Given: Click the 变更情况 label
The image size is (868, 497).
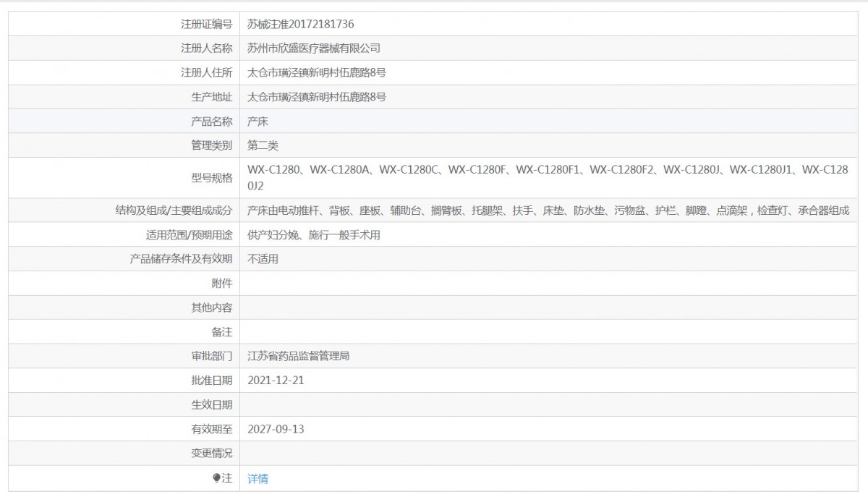Looking at the screenshot, I should coord(211,454).
